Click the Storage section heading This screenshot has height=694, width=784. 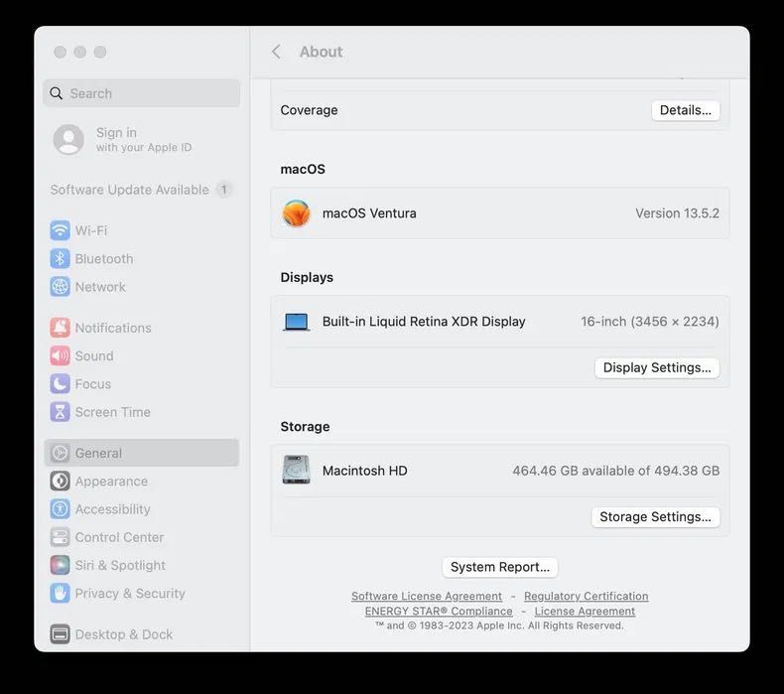(x=305, y=426)
